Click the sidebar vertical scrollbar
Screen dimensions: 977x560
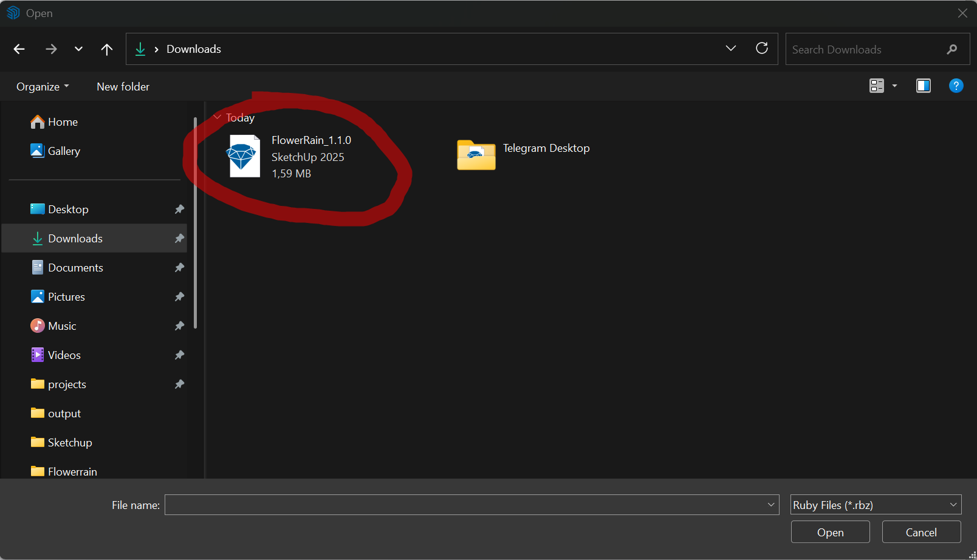tap(195, 225)
